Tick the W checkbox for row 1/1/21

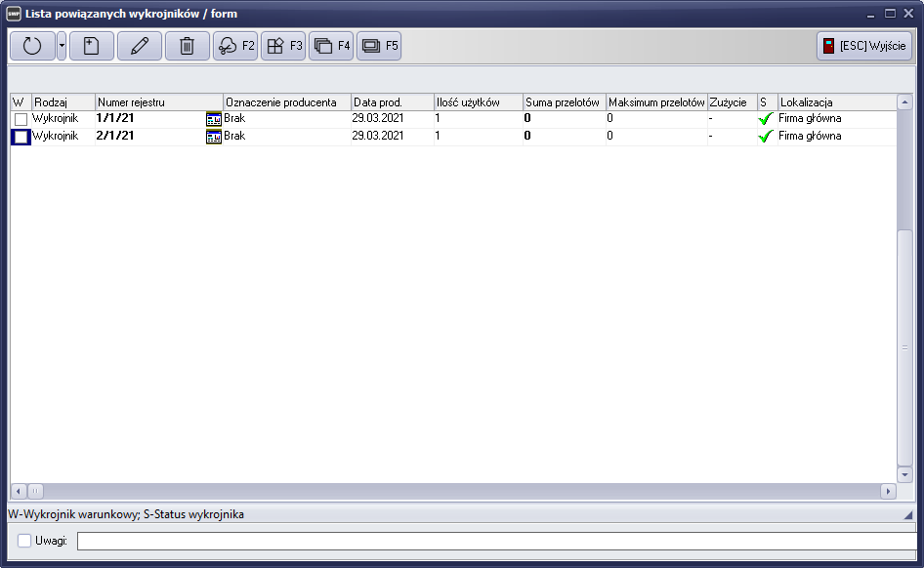pos(21,119)
